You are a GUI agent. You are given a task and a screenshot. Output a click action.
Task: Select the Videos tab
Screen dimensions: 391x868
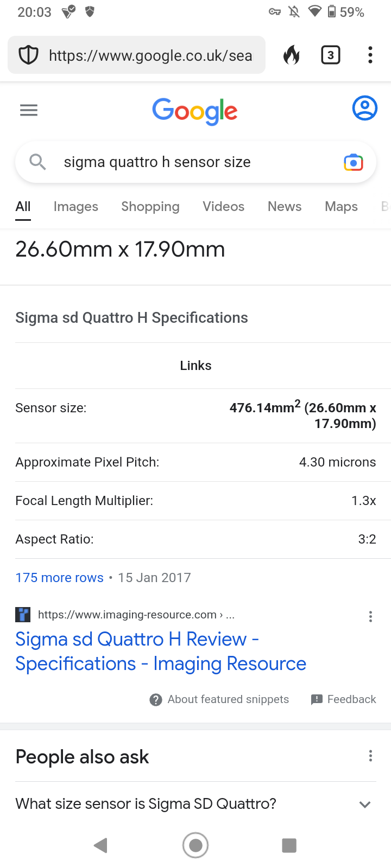[223, 207]
